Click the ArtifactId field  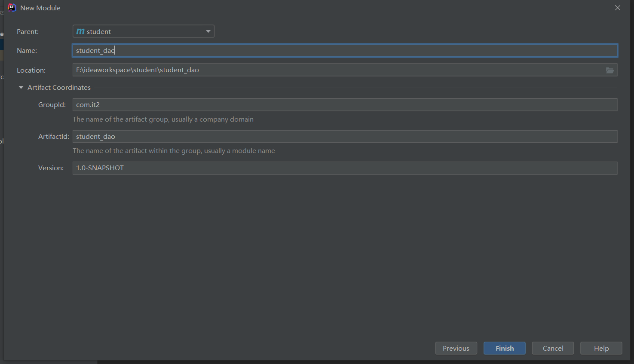[x=345, y=137]
